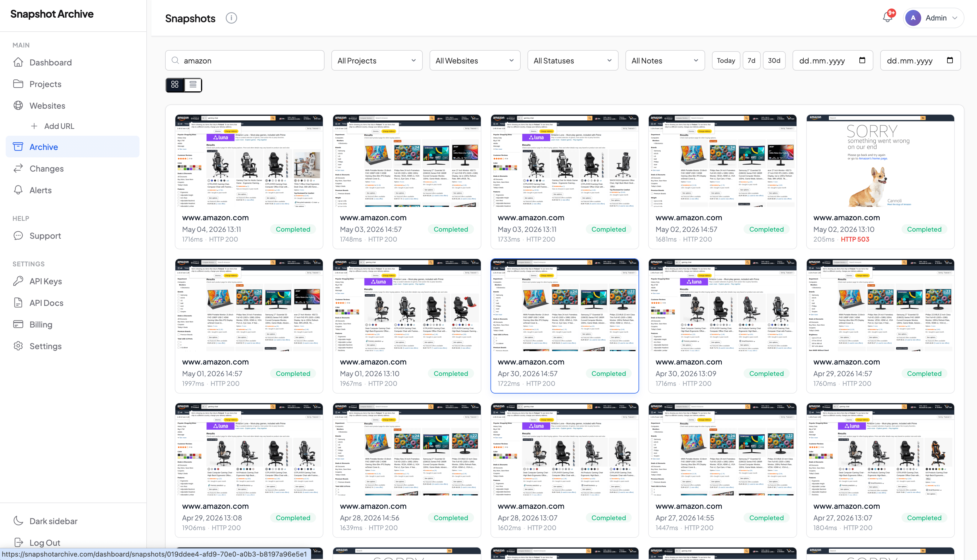Open the API Docs link
977x560 pixels.
coord(46,303)
